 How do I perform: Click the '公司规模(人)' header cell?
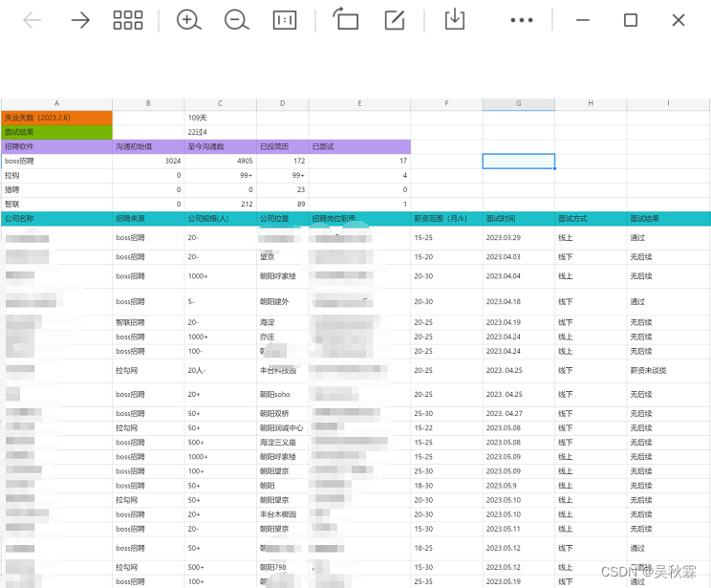pos(221,219)
